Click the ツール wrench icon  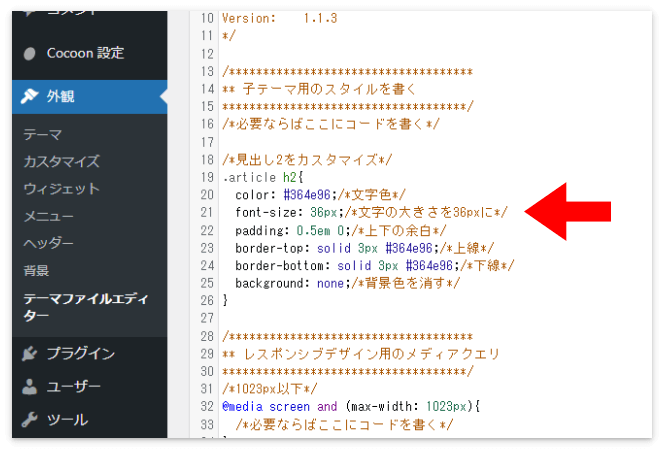tap(29, 420)
